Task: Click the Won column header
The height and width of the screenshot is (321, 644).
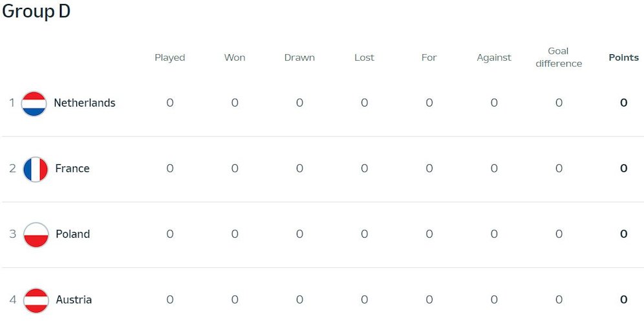Action: point(235,57)
